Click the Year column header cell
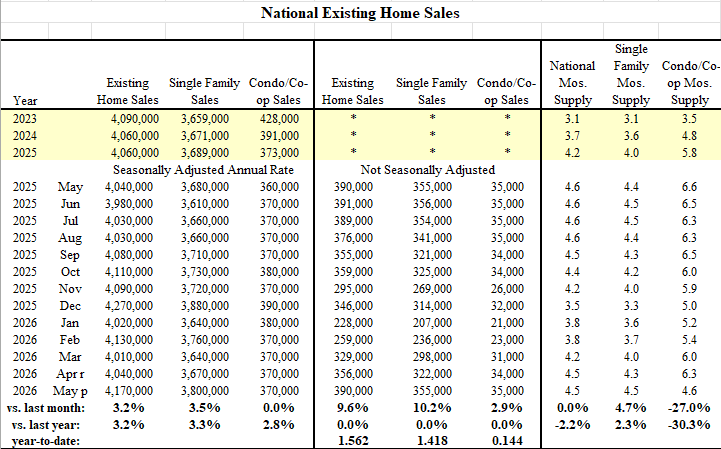Image resolution: width=721 pixels, height=449 pixels. 25,101
